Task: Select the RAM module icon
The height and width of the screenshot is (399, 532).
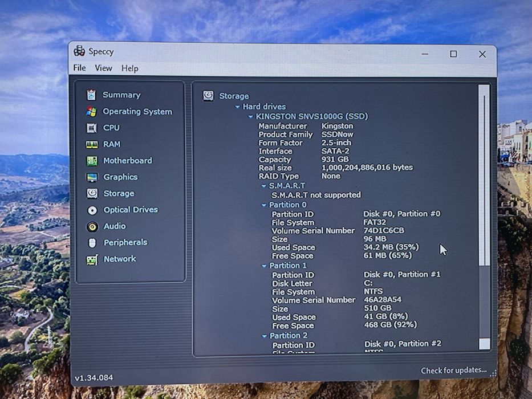Action: point(92,145)
